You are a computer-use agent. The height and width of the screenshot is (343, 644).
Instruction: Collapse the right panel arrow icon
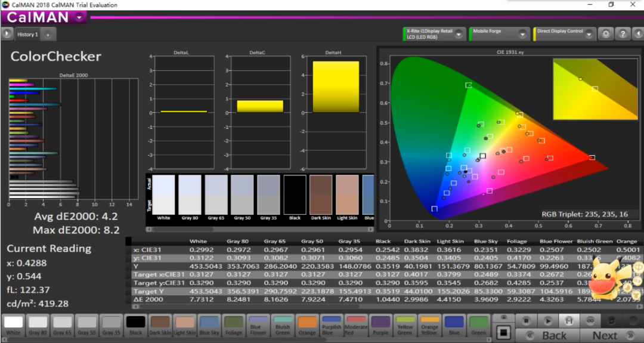coord(637,34)
